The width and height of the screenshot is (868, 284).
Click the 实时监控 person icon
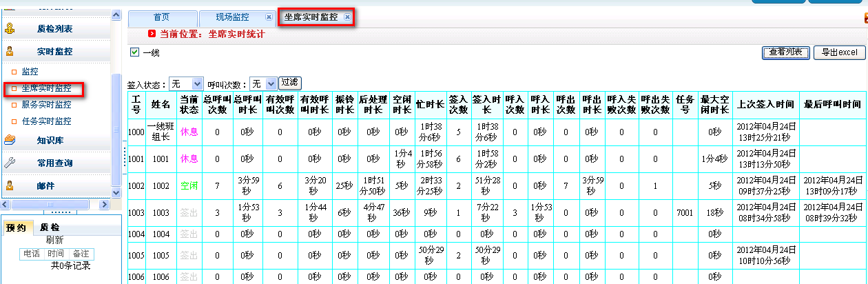10,51
